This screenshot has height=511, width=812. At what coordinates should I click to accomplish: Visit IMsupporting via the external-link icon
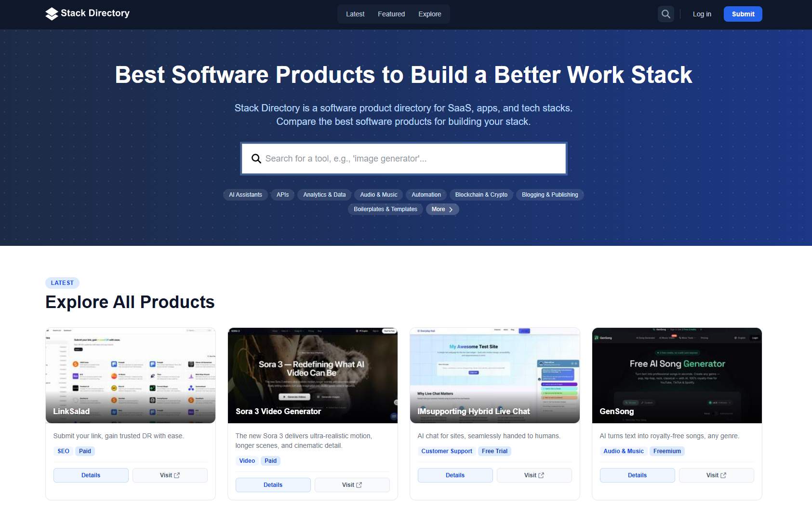point(541,475)
